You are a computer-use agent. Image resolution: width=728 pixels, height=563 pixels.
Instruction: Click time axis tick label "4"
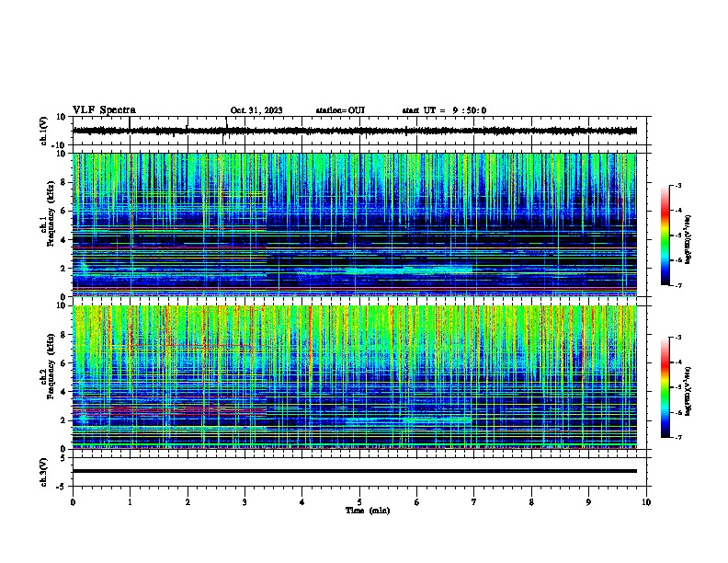302,502
